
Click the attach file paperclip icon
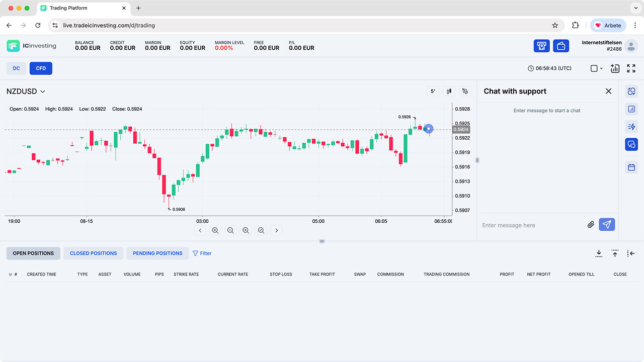coord(591,225)
